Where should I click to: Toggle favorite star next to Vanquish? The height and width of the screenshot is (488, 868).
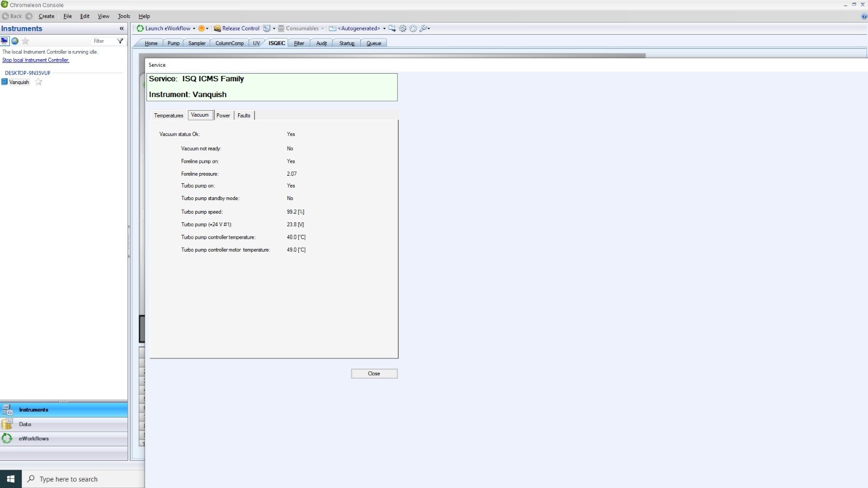point(39,82)
